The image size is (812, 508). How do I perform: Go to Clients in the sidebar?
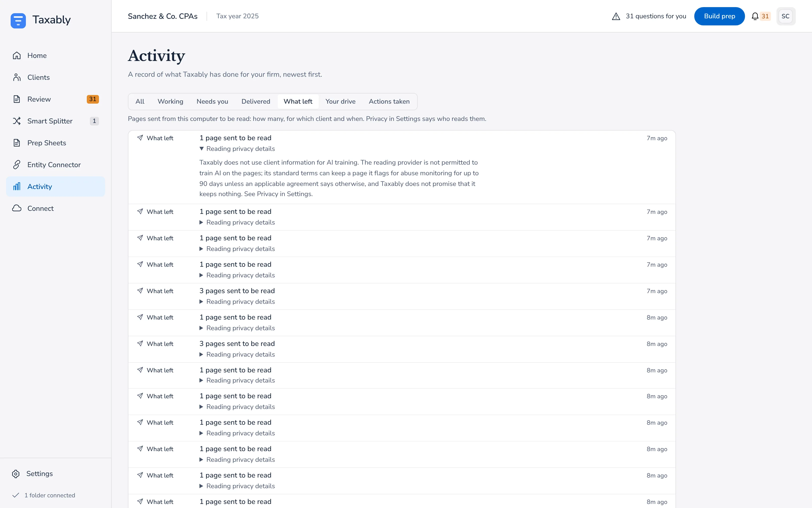[55, 77]
